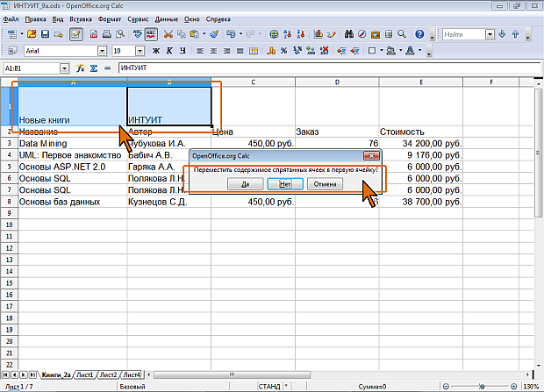This screenshot has width=544, height=392.
Task: Expand the Borders dropdown arrow
Action: [x=382, y=51]
